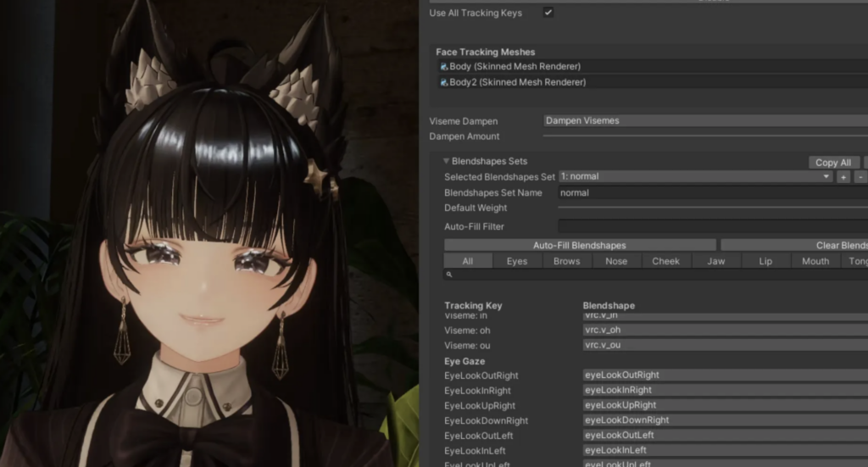This screenshot has height=467, width=868.
Task: Select the Body (Skinned Mesh Renderer) field
Action: 653,66
